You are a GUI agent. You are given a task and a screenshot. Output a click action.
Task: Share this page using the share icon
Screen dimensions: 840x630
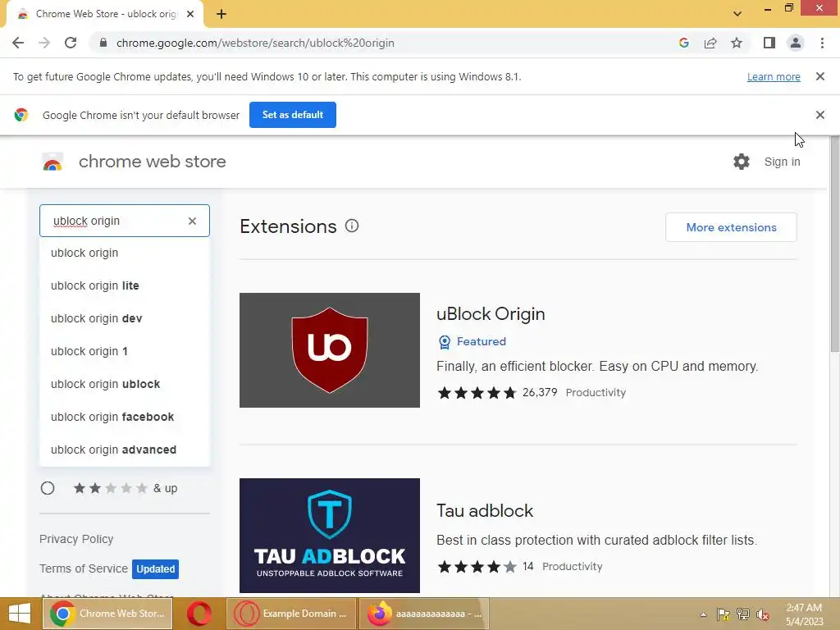pyautogui.click(x=710, y=43)
